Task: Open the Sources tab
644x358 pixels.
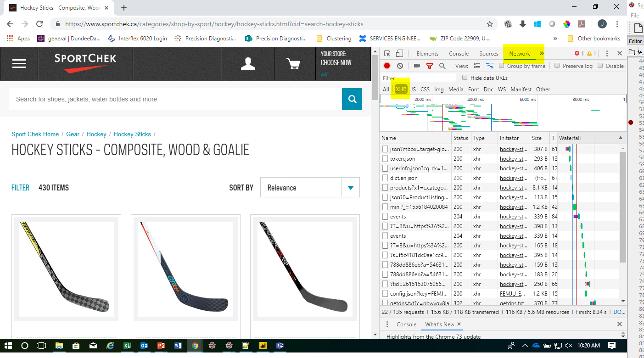Action: (489, 54)
